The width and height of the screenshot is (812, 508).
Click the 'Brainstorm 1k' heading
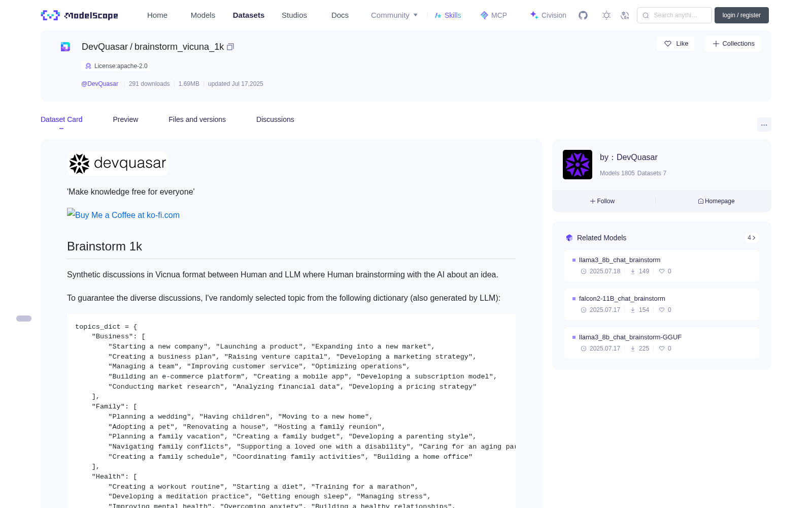point(105,246)
